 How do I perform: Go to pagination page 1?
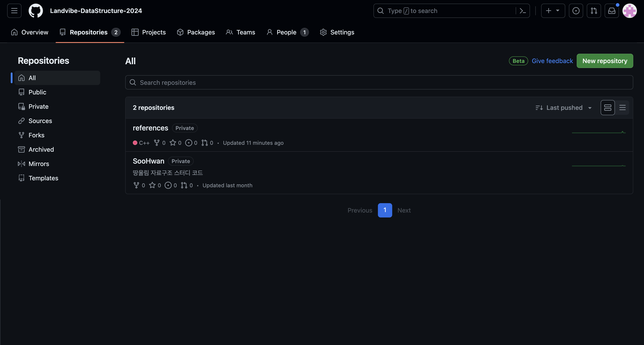pyautogui.click(x=385, y=210)
